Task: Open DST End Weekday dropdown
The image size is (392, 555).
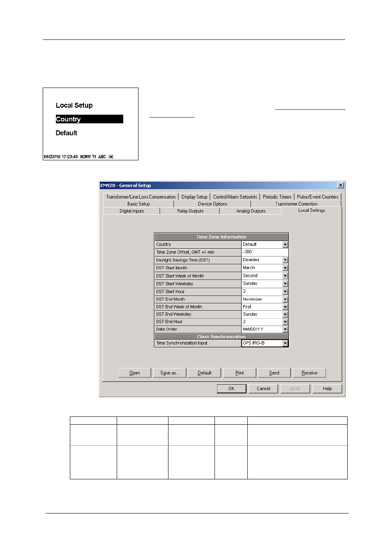Action: tap(285, 314)
